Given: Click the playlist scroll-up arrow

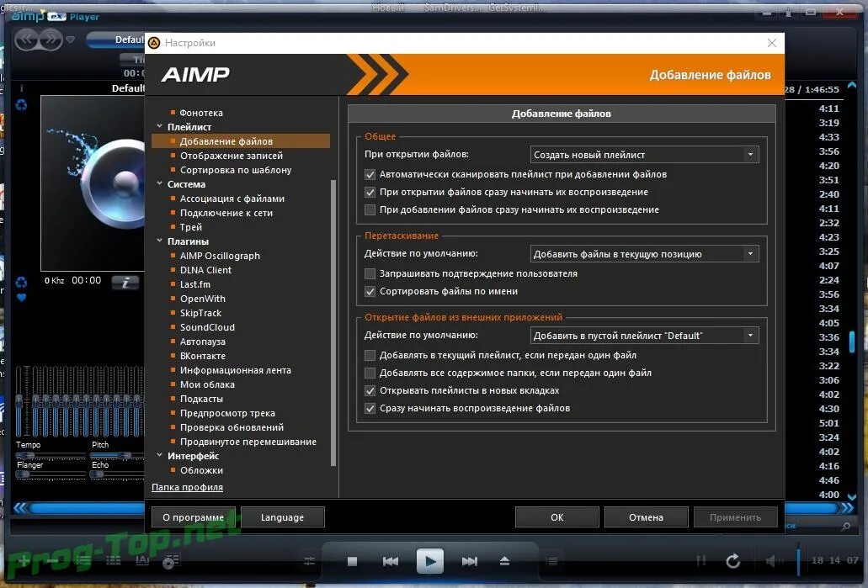Looking at the screenshot, I should pos(852,85).
